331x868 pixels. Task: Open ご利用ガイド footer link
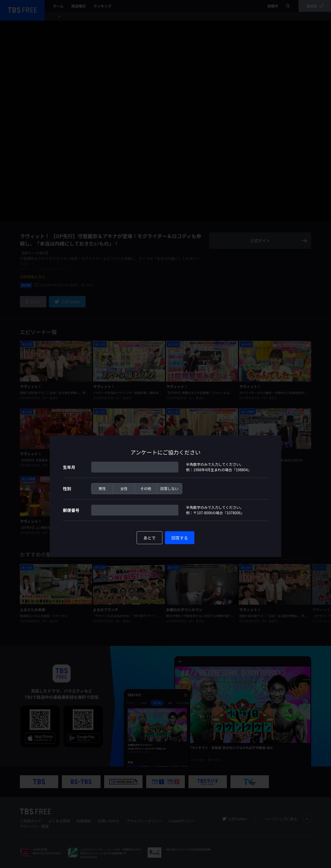[31, 821]
